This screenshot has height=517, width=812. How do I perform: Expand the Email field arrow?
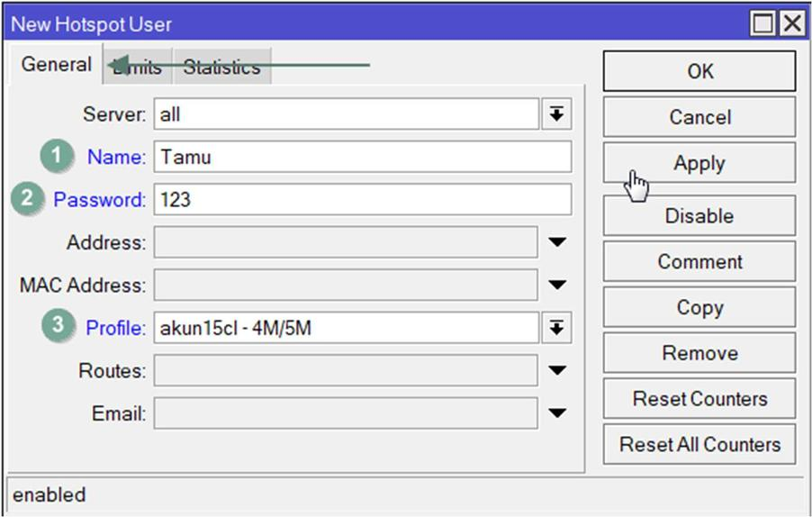[x=557, y=413]
